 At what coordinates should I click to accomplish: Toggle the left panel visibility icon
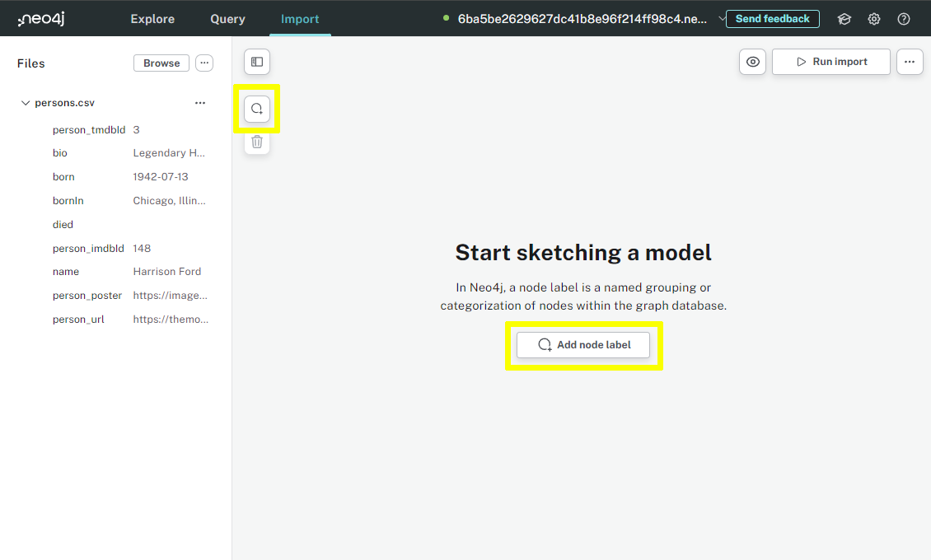pos(256,61)
